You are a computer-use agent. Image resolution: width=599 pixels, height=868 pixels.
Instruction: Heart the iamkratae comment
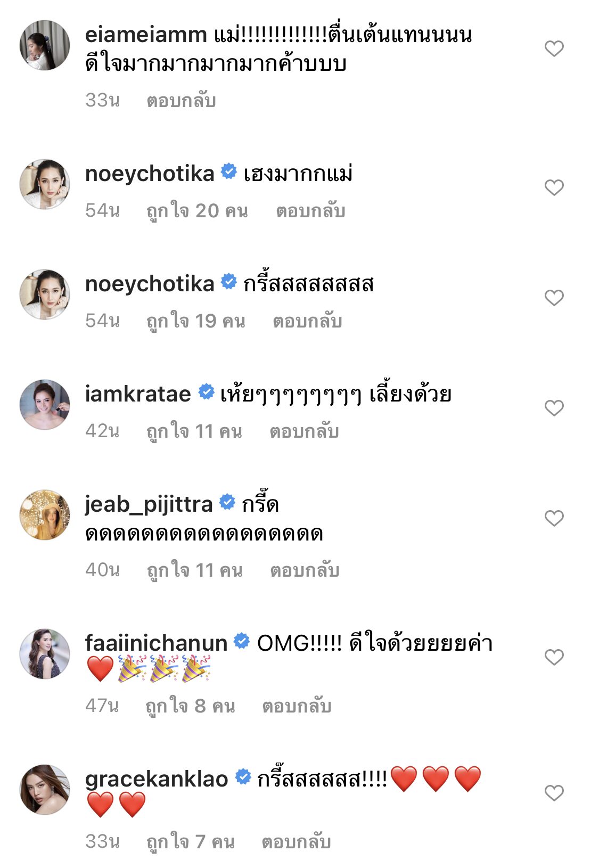tap(554, 408)
